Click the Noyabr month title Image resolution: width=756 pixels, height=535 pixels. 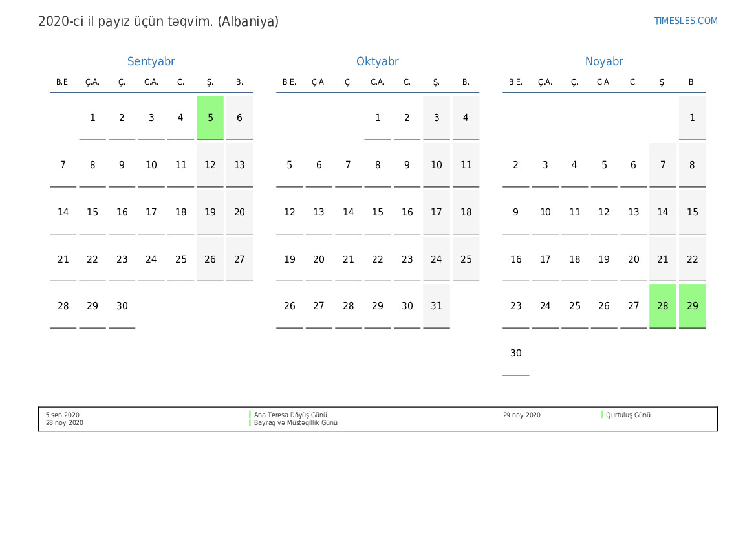click(603, 61)
